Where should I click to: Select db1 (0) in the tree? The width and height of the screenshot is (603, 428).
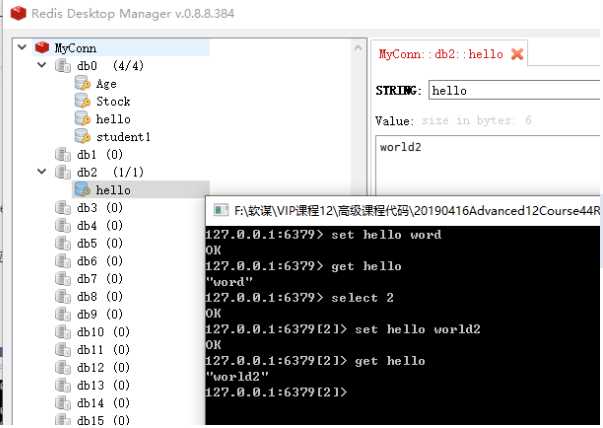[x=100, y=155]
